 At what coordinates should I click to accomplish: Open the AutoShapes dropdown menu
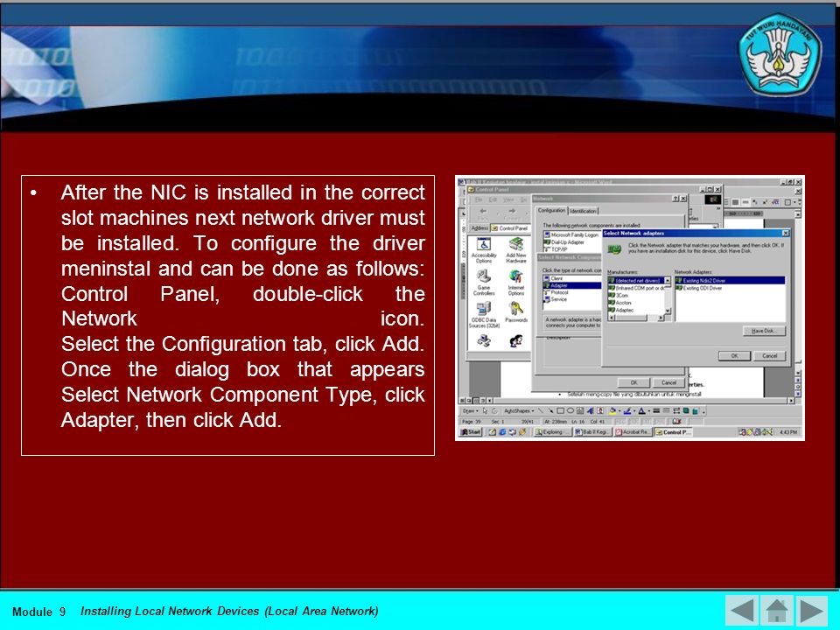coord(519,411)
